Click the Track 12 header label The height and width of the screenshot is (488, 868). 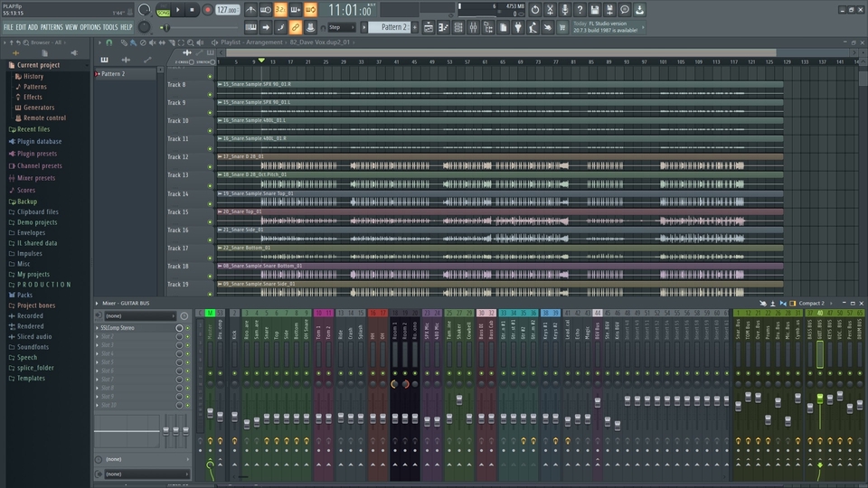point(178,157)
